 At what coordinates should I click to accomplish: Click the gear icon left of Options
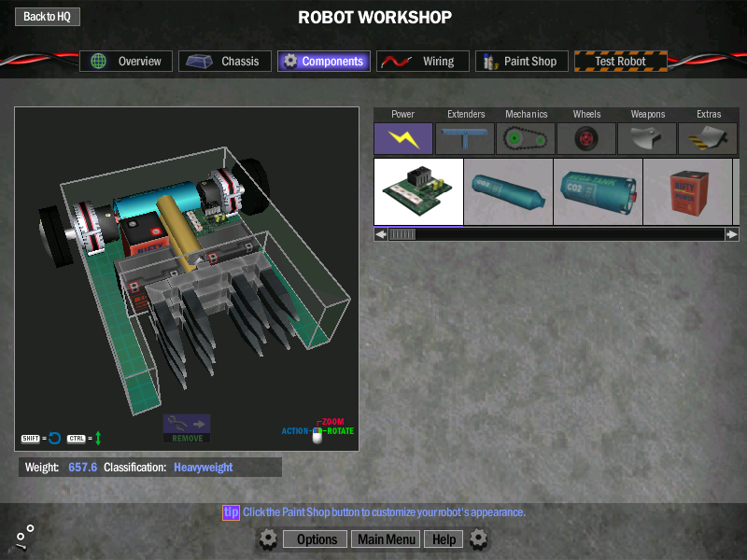tap(268, 539)
